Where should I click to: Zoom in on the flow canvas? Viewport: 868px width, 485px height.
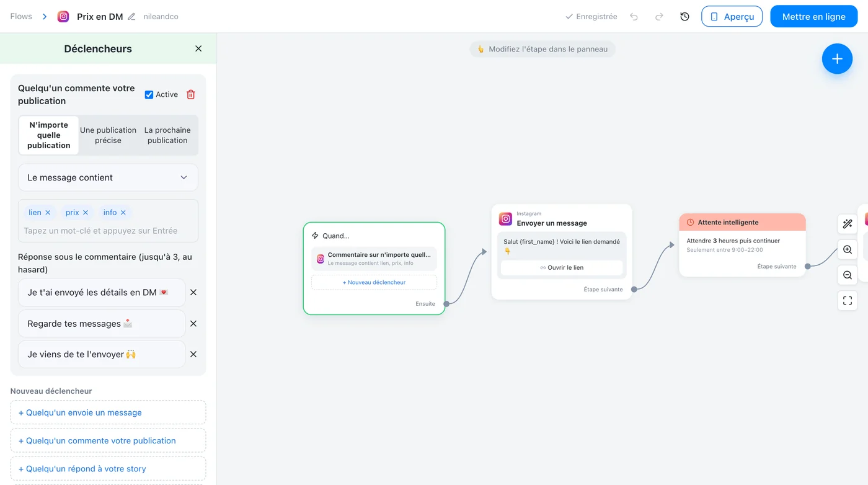(x=848, y=249)
